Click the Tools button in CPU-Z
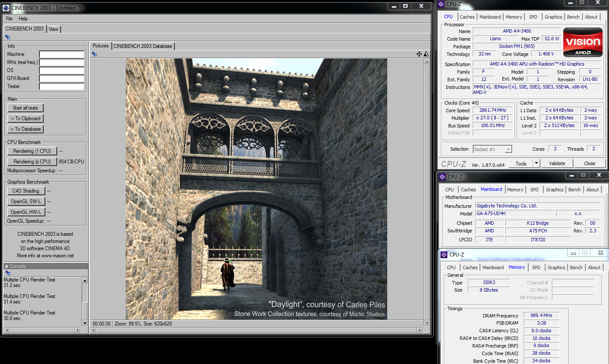 (521, 163)
